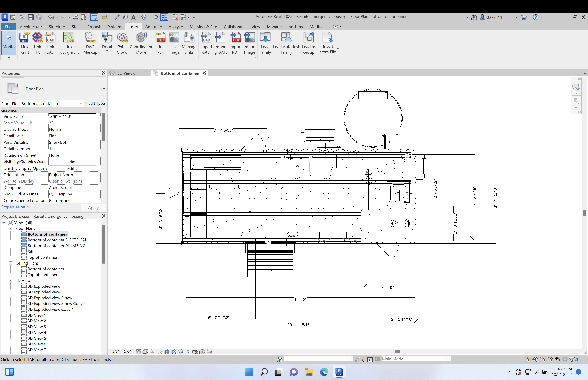Select the Point Cloud tool
The image size is (588, 380).
tap(122, 43)
